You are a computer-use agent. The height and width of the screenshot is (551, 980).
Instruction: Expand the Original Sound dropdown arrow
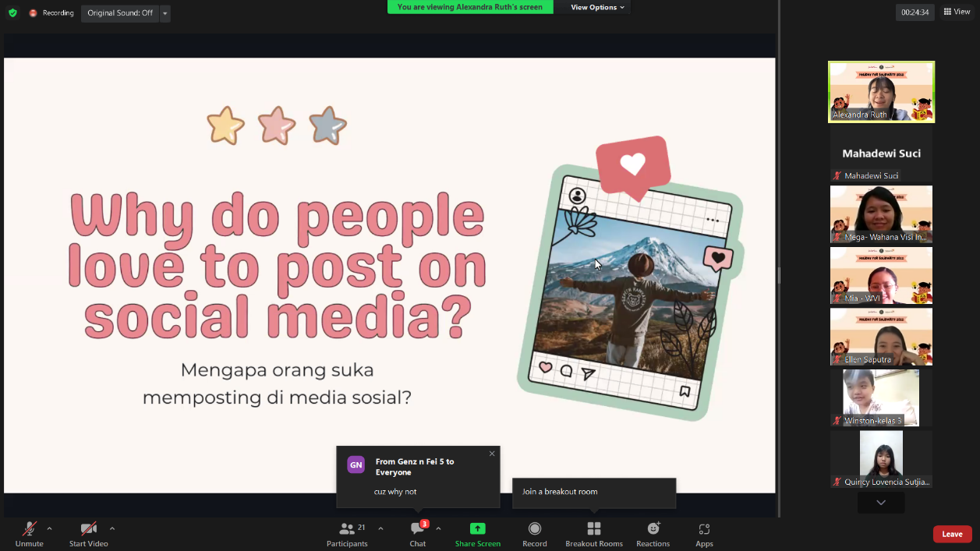[x=165, y=13]
